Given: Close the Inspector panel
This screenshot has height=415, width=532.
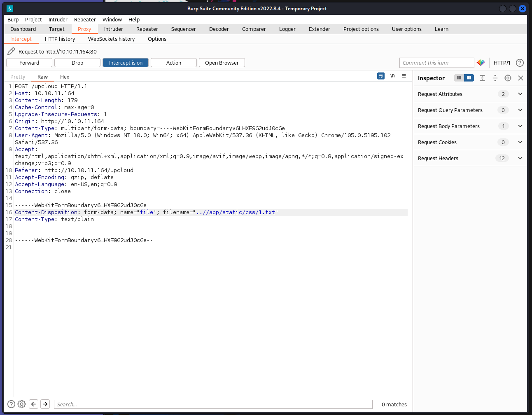Looking at the screenshot, I should click(520, 78).
